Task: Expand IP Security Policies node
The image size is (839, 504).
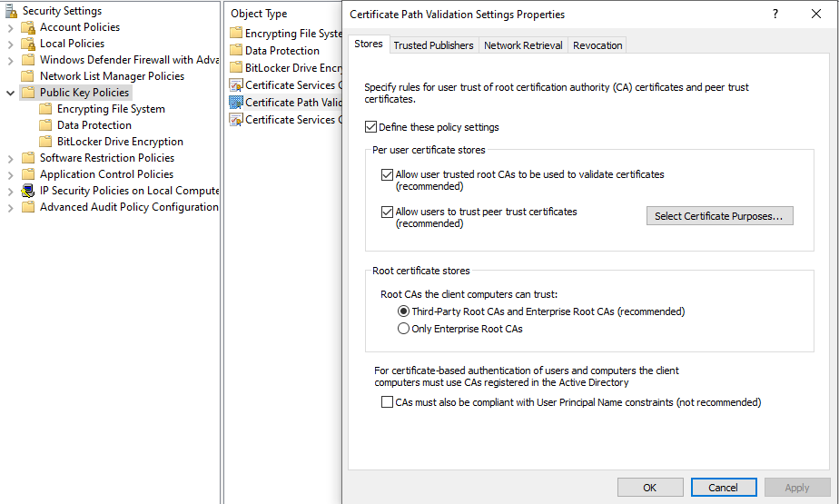Action: coord(10,192)
